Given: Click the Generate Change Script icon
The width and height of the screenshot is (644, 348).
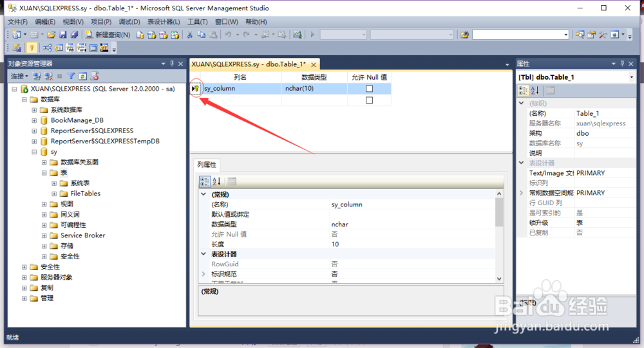Looking at the screenshot, I should pos(17,48).
